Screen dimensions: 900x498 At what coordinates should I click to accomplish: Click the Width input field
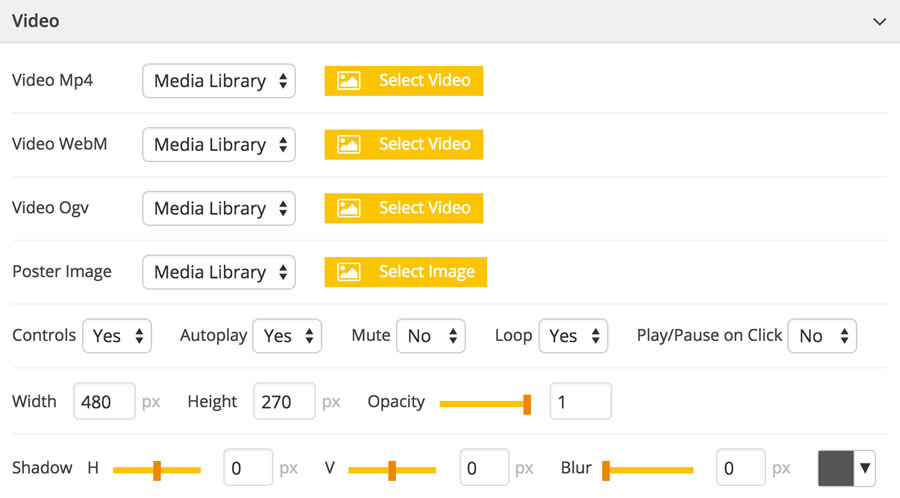click(104, 401)
